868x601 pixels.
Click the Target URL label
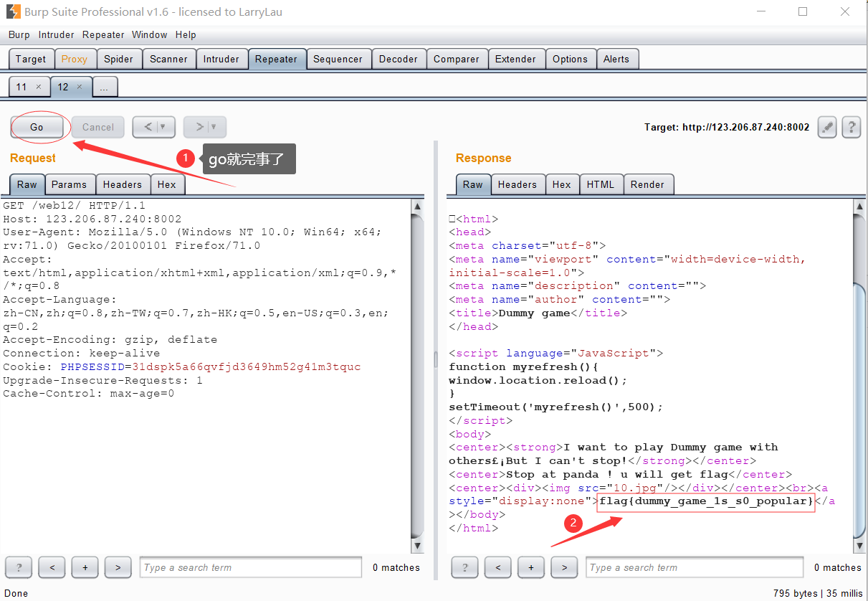(727, 127)
